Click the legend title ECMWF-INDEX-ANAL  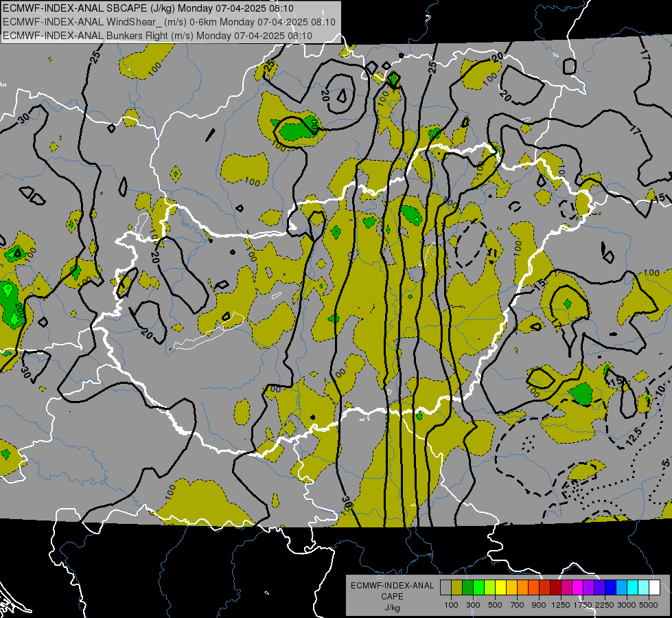click(x=392, y=586)
